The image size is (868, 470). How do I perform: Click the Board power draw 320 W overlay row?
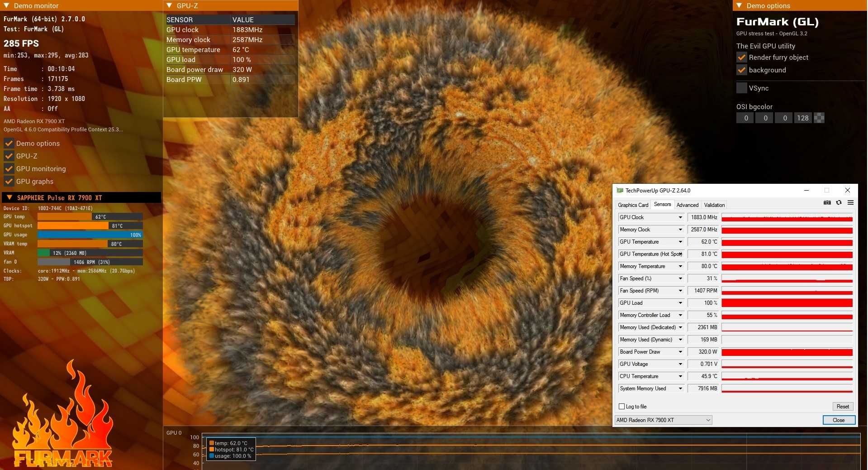click(x=230, y=70)
